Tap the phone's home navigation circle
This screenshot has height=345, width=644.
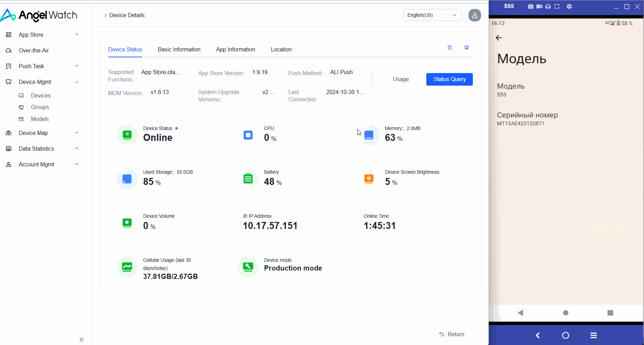pyautogui.click(x=566, y=313)
